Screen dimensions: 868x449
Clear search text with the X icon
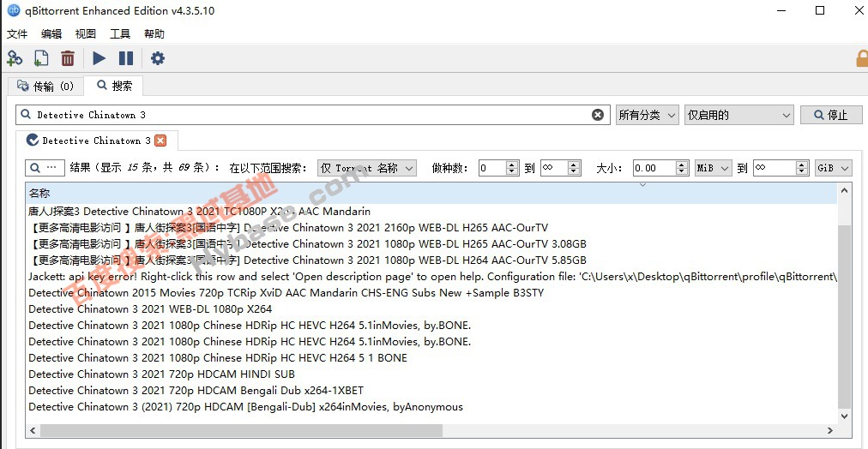pyautogui.click(x=598, y=115)
